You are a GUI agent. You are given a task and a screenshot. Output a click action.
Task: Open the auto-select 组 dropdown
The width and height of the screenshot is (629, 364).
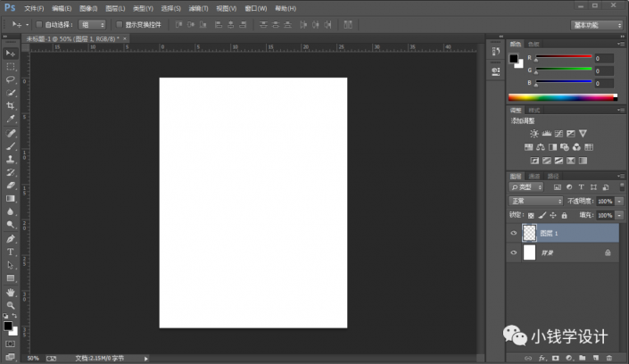[x=91, y=25]
